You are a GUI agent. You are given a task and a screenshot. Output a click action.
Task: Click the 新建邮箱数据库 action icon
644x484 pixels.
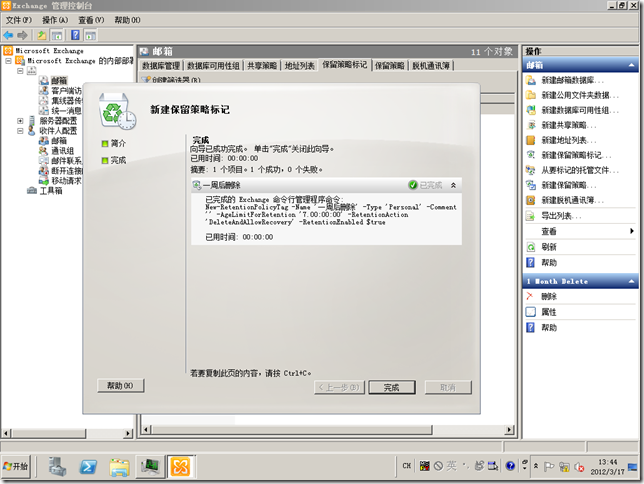click(x=531, y=80)
